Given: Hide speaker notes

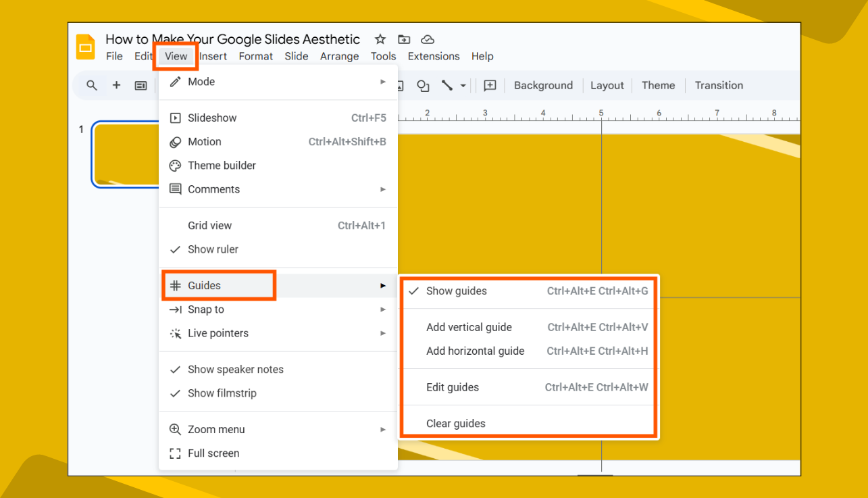Looking at the screenshot, I should (235, 369).
